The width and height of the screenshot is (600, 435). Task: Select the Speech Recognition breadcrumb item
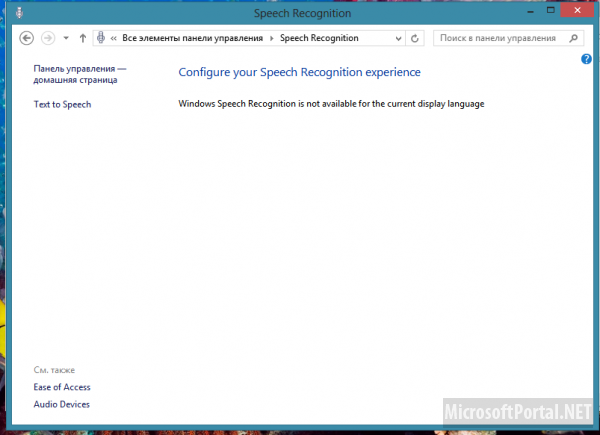pyautogui.click(x=319, y=38)
